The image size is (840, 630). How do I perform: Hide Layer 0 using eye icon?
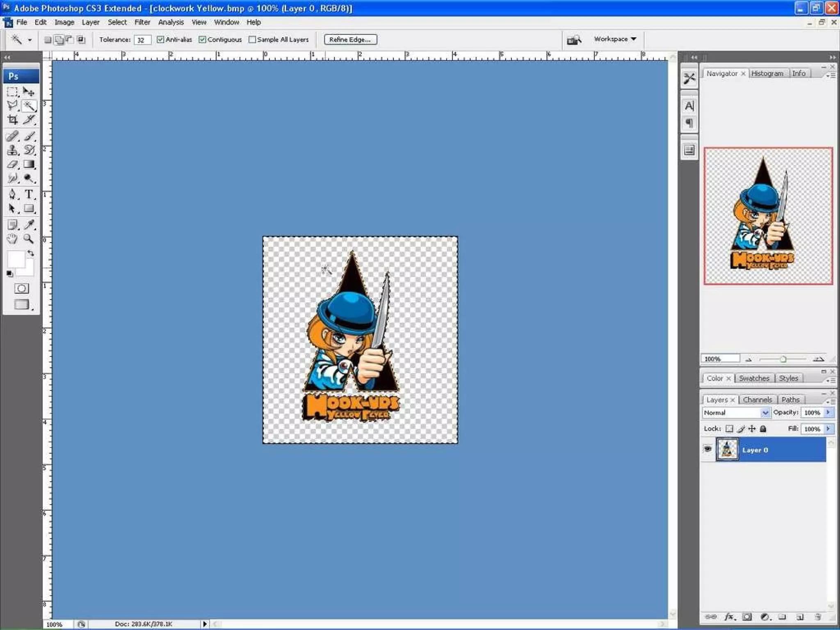click(x=708, y=449)
